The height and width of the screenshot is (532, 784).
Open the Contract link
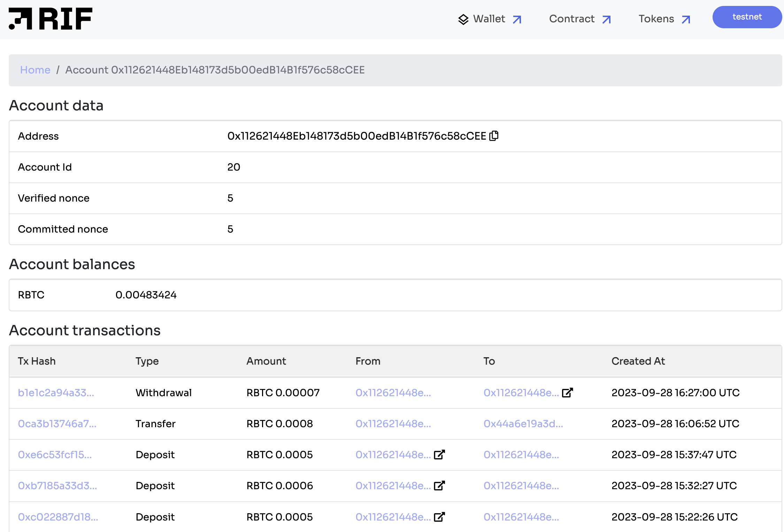[x=572, y=19]
